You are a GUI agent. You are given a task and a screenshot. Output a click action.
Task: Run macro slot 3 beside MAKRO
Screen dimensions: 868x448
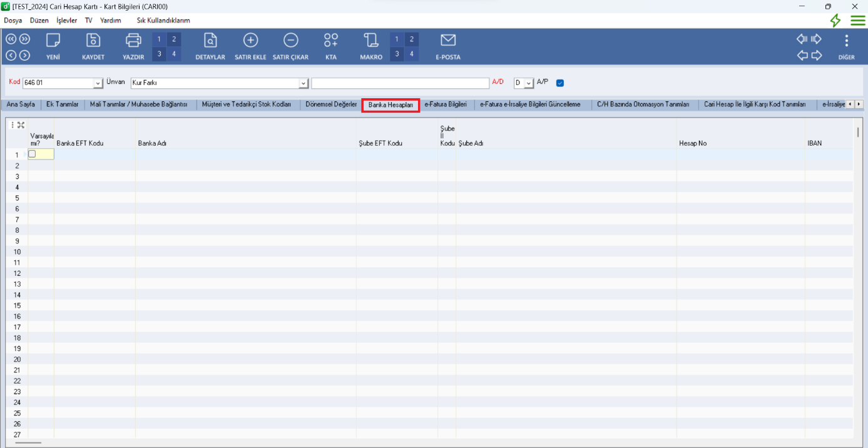coord(396,54)
